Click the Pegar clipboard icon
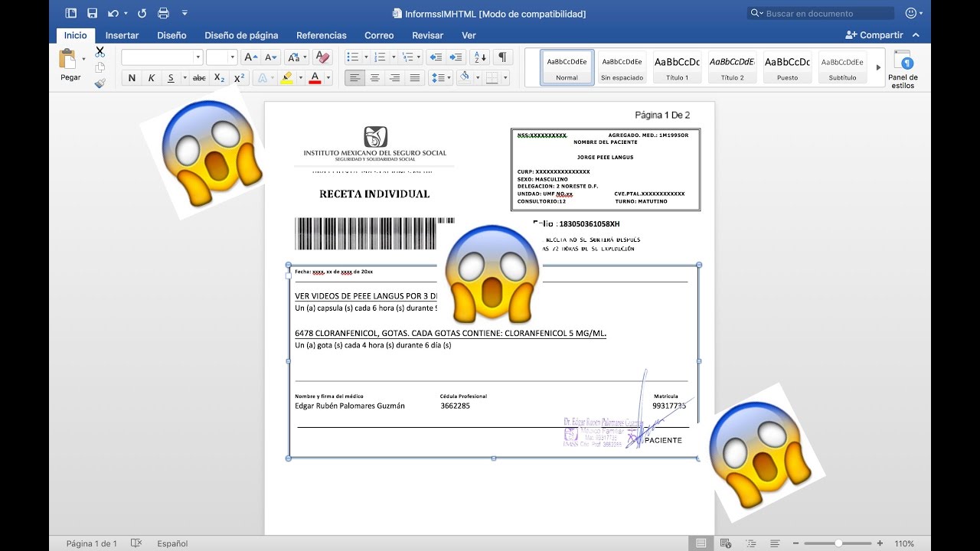 (x=67, y=59)
